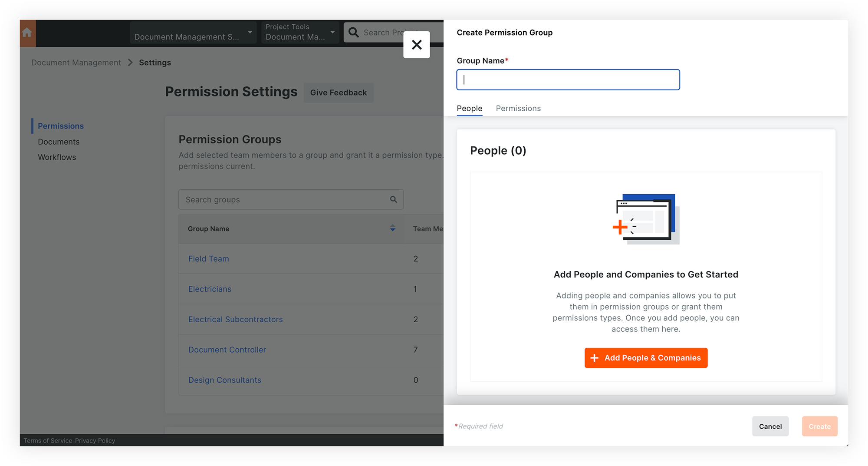
Task: Click the Create button
Action: [819, 426]
